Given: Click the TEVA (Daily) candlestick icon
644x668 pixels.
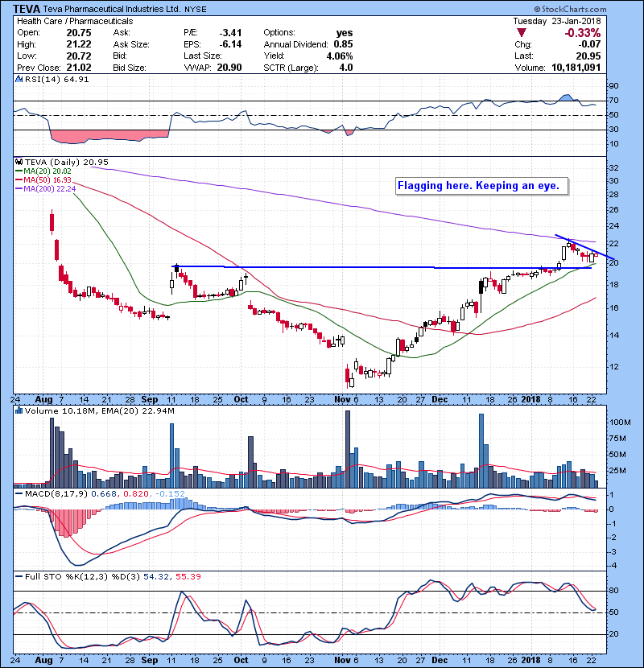Looking at the screenshot, I should [19, 162].
